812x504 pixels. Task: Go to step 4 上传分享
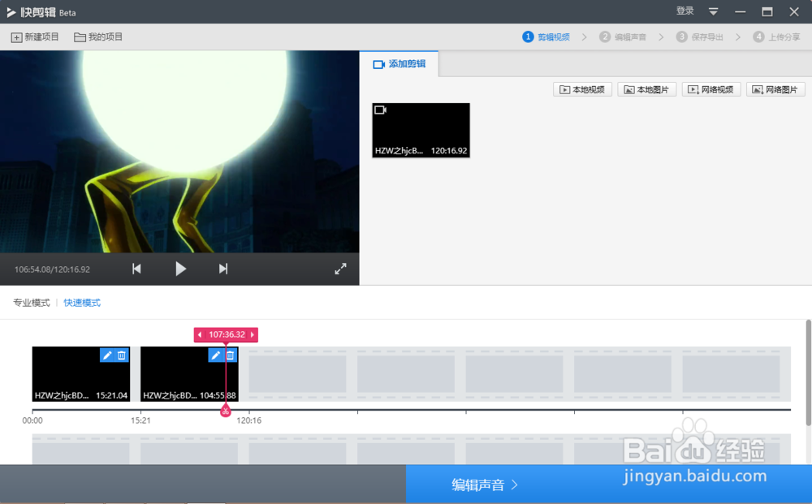point(777,37)
